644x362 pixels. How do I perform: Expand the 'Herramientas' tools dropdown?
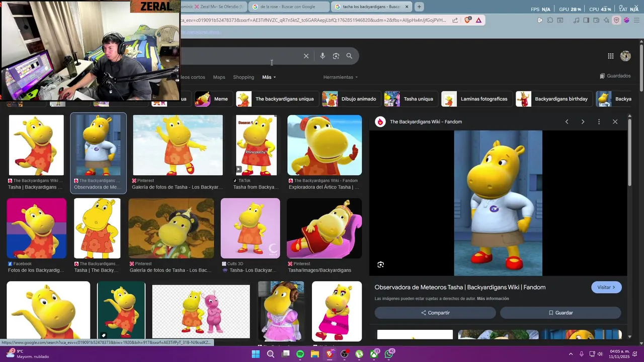pyautogui.click(x=341, y=77)
